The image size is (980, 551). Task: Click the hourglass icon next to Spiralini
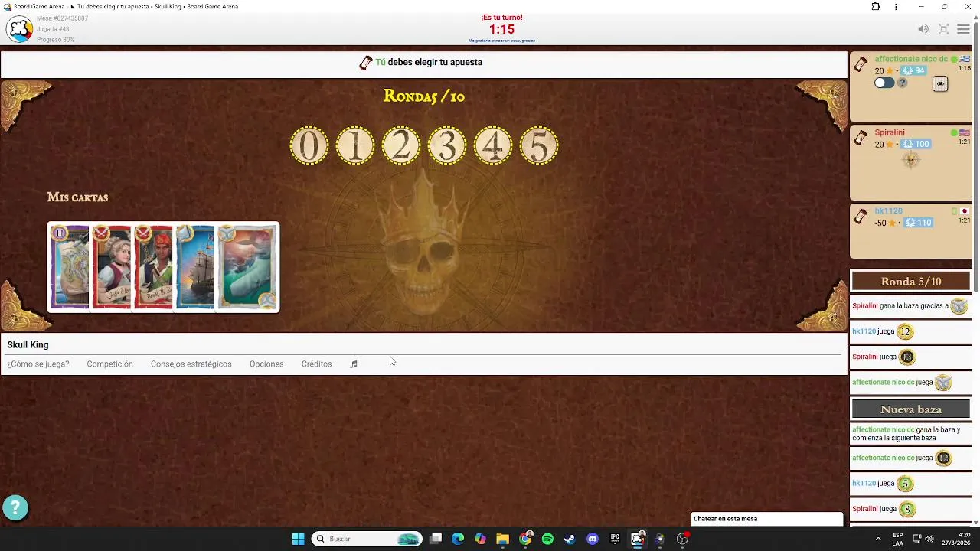[861, 138]
